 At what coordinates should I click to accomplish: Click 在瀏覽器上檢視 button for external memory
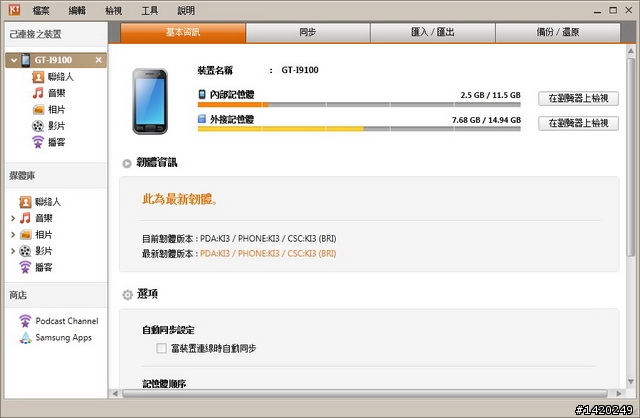pos(578,123)
